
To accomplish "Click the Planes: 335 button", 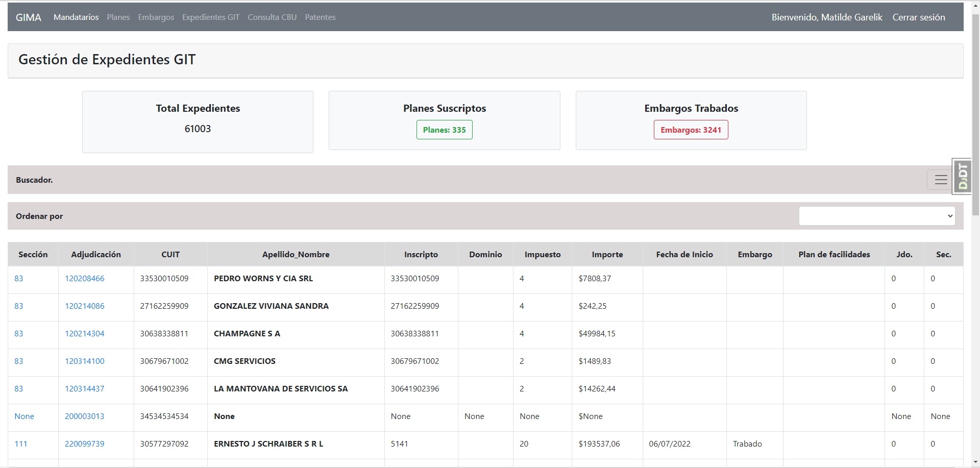I will click(445, 130).
